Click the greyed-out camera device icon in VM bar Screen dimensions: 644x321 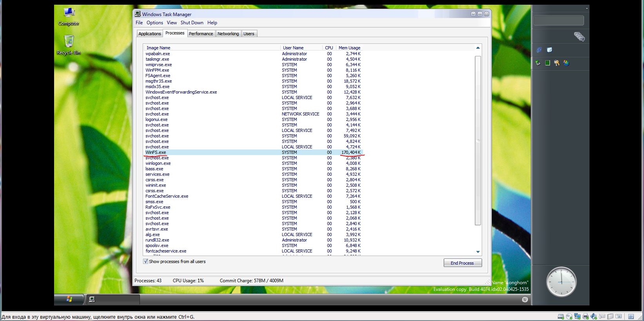[x=619, y=317]
